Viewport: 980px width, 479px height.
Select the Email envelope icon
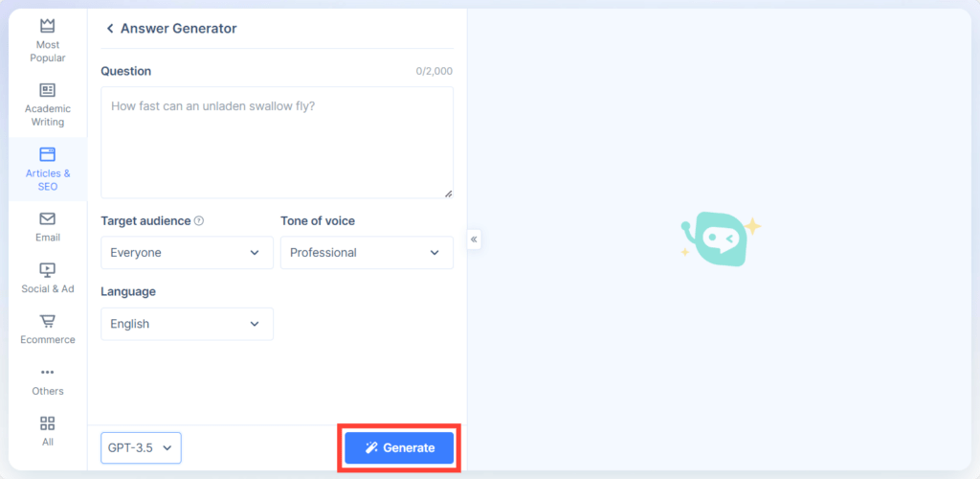click(x=47, y=218)
